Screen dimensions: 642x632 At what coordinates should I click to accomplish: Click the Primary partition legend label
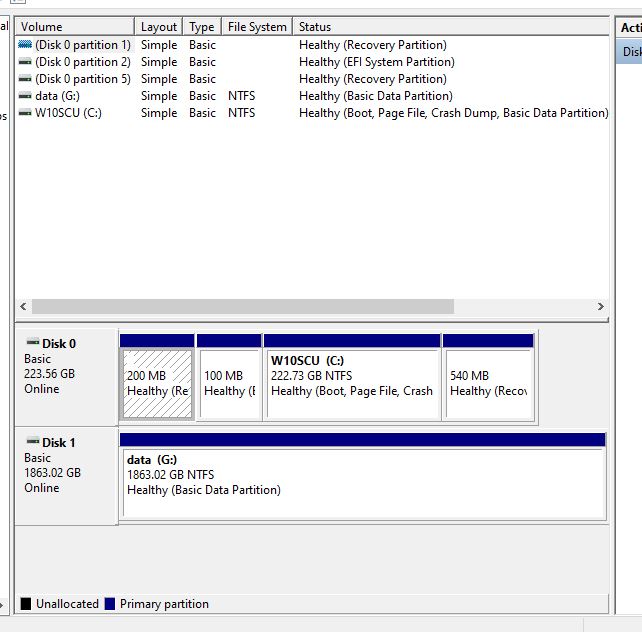click(164, 604)
